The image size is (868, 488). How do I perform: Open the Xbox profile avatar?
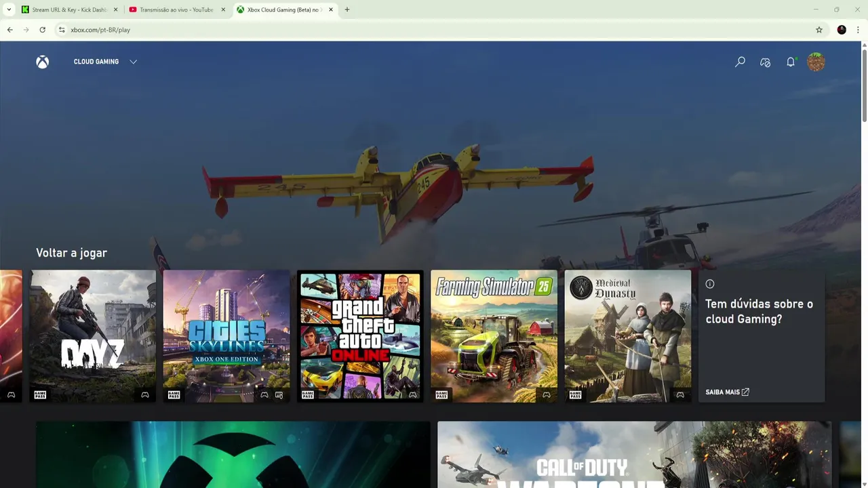click(816, 62)
